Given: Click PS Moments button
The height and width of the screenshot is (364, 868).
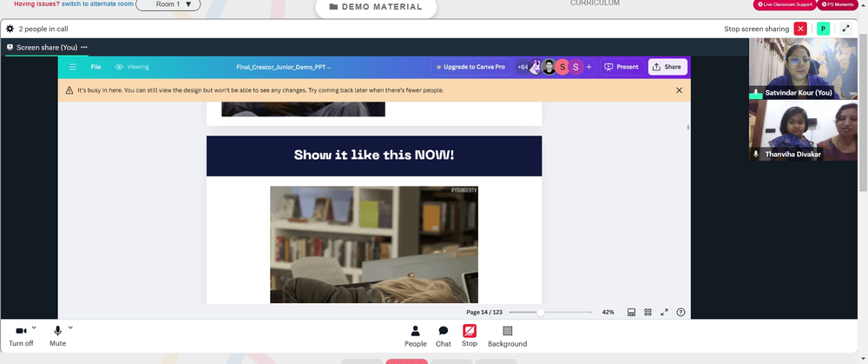Looking at the screenshot, I should point(838,4).
